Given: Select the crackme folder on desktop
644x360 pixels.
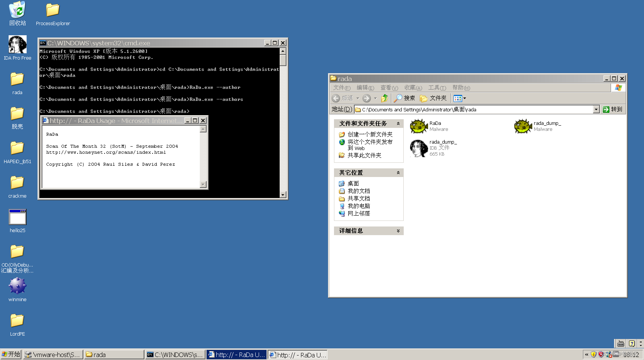Looking at the screenshot, I should (17, 187).
